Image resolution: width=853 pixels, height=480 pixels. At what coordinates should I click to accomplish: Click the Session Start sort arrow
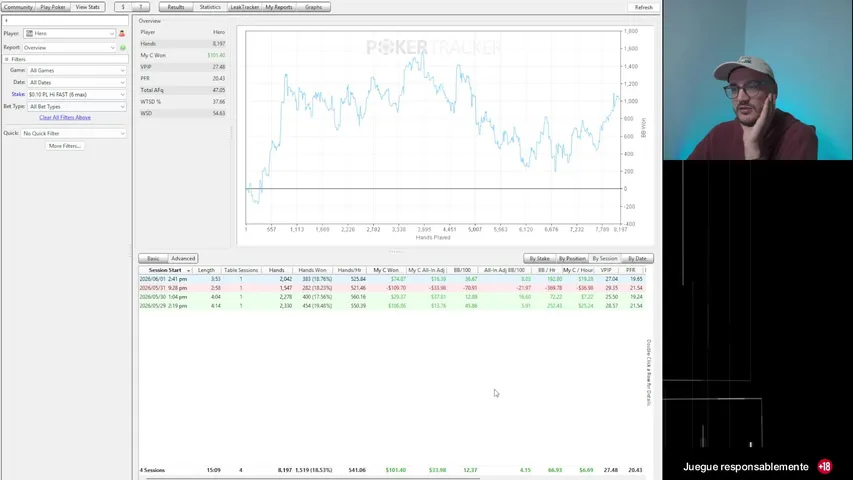click(189, 270)
